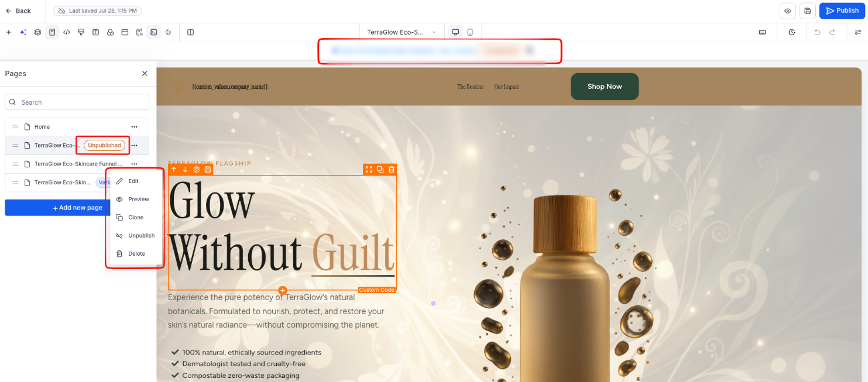This screenshot has height=382, width=868.
Task: Toggle the Pages panel icon in toolbar
Action: tap(52, 32)
